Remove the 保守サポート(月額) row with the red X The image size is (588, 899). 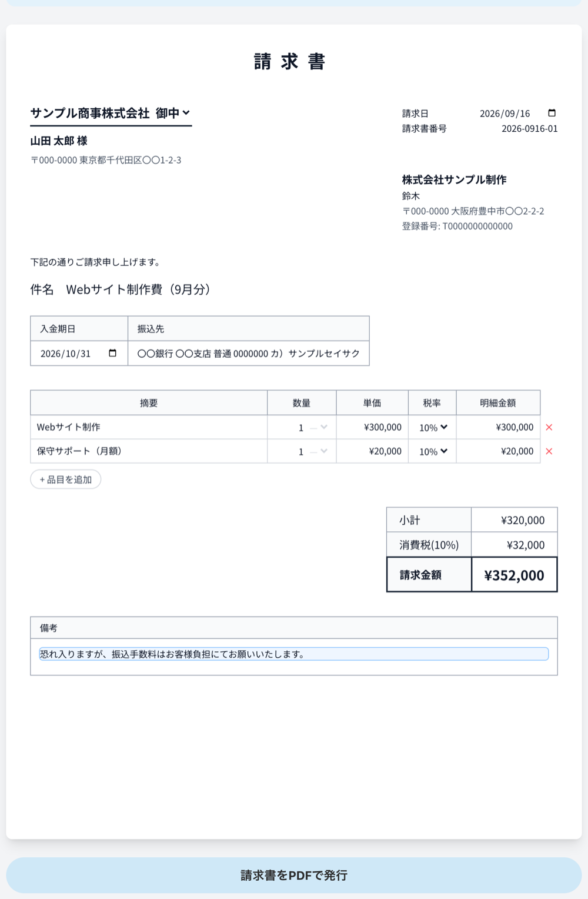549,451
